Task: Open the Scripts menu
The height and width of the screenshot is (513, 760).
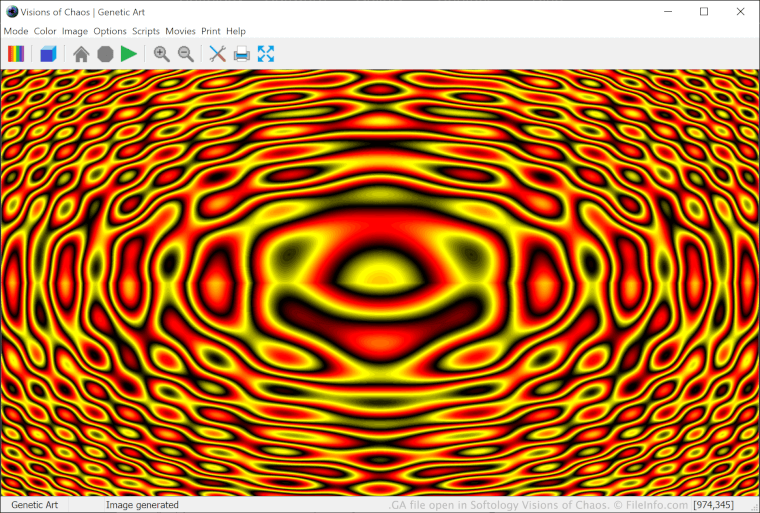Action: tap(146, 31)
